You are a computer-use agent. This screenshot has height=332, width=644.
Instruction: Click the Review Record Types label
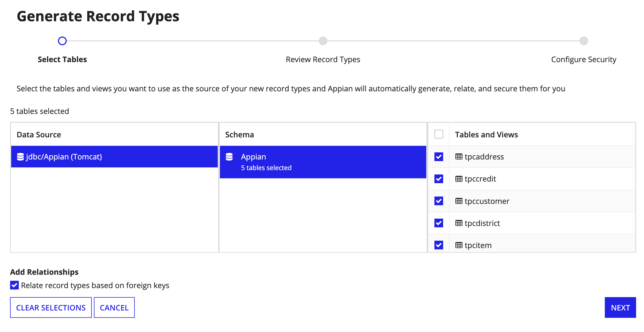coord(323,59)
